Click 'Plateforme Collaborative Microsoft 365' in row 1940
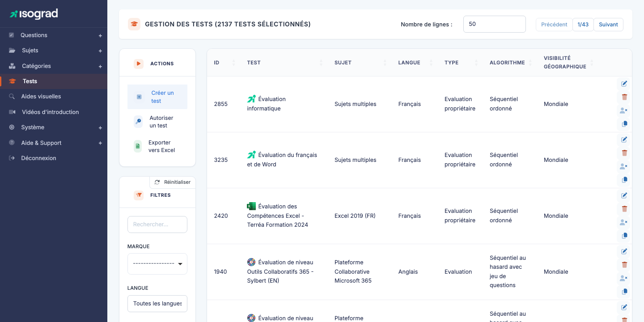 353,271
